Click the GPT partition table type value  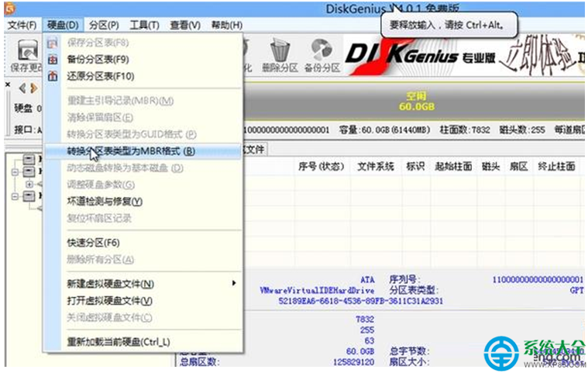[576, 291]
